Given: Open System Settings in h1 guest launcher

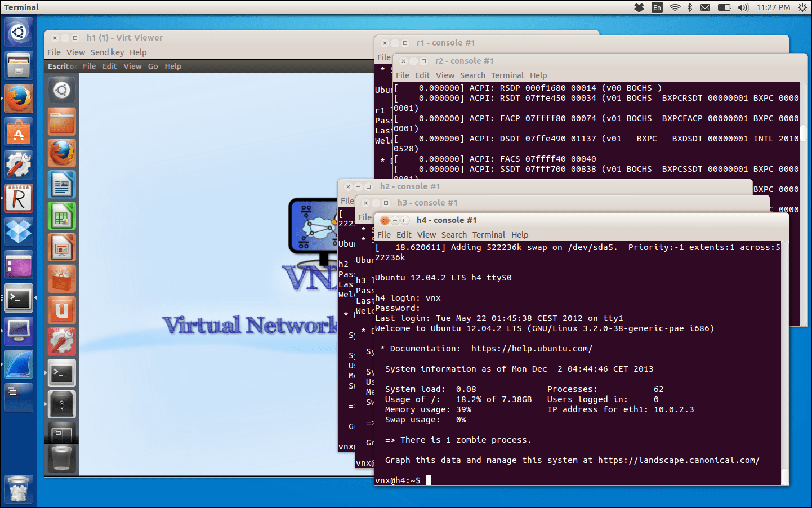Looking at the screenshot, I should 62,342.
